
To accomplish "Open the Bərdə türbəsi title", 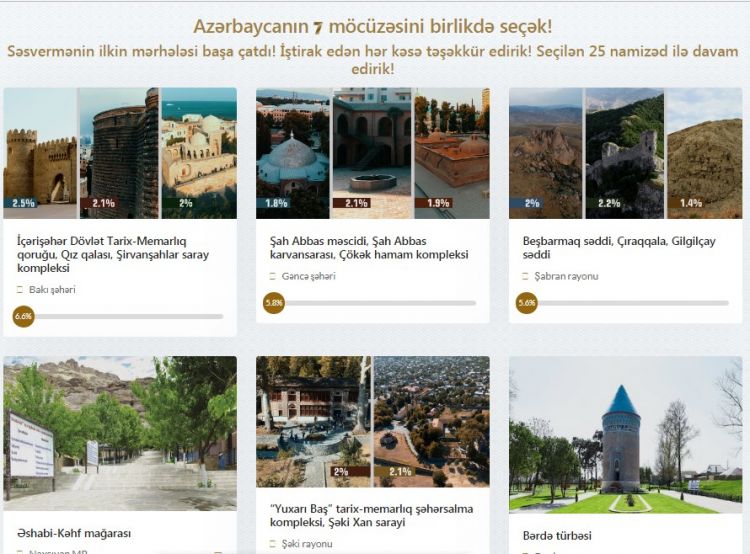I will 557,535.
